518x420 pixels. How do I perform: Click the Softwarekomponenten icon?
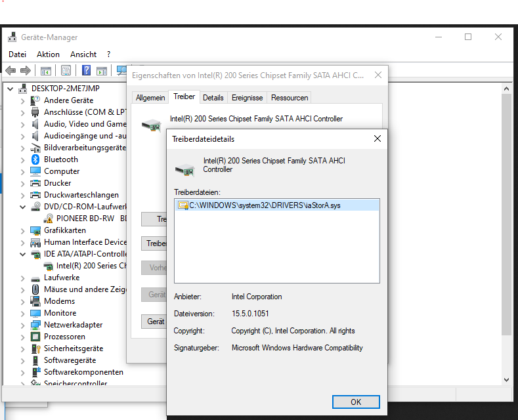(35, 372)
